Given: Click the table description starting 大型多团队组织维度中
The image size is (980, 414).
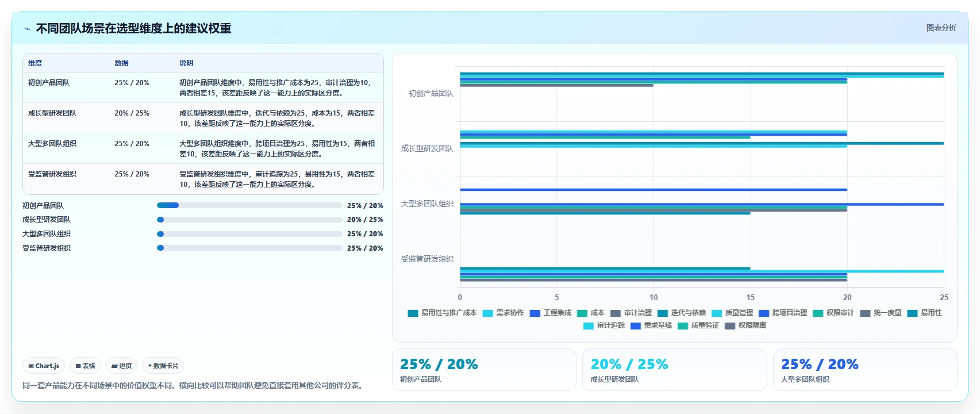Looking at the screenshot, I should (277, 149).
